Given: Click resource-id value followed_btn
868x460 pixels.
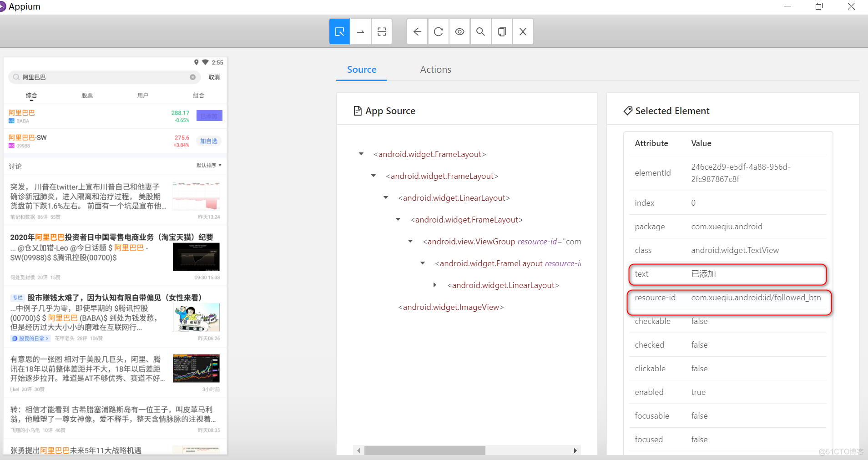Looking at the screenshot, I should 756,298.
